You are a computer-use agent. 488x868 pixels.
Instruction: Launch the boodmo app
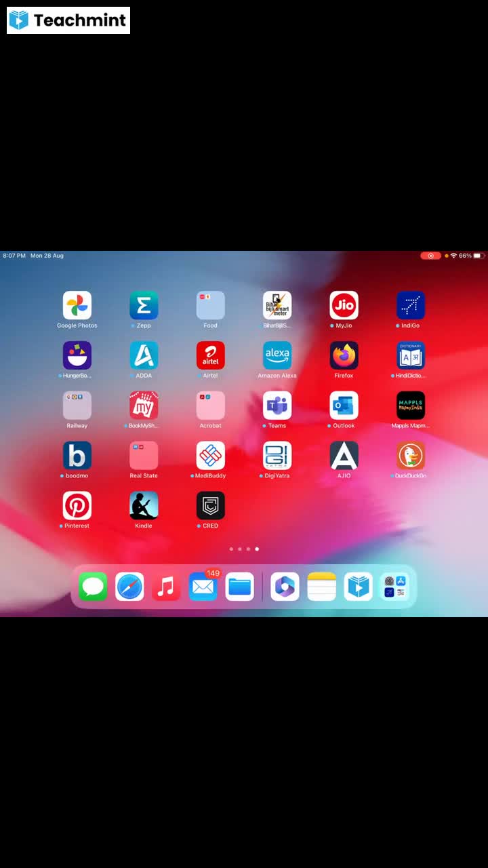[77, 456]
